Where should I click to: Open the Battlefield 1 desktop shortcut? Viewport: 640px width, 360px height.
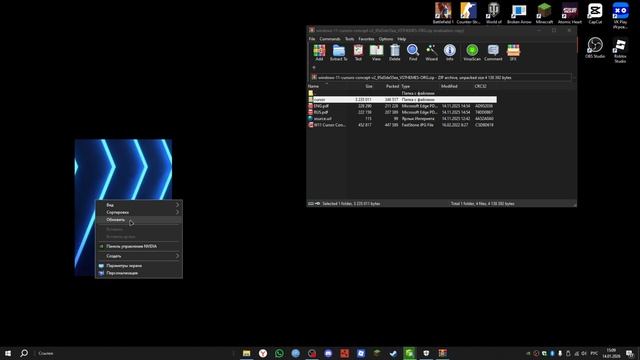point(443,13)
